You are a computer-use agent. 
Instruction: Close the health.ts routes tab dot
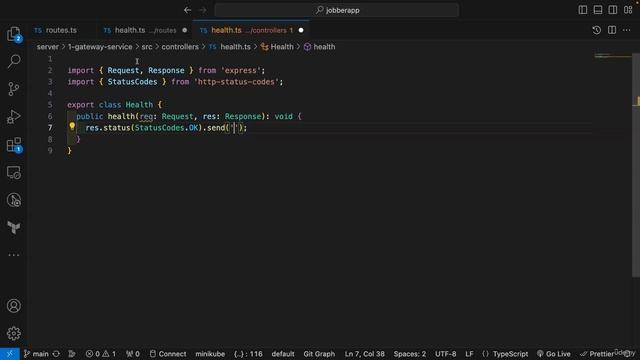(184, 30)
